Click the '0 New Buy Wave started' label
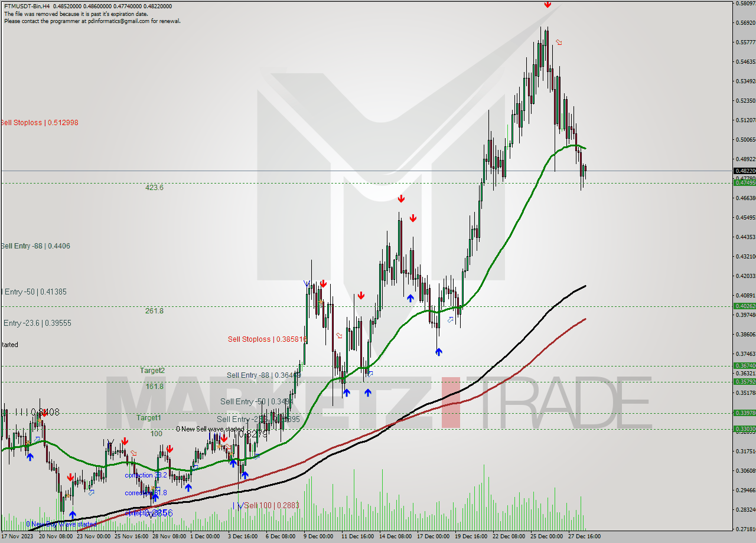This screenshot has height=543, width=756. tap(61, 524)
